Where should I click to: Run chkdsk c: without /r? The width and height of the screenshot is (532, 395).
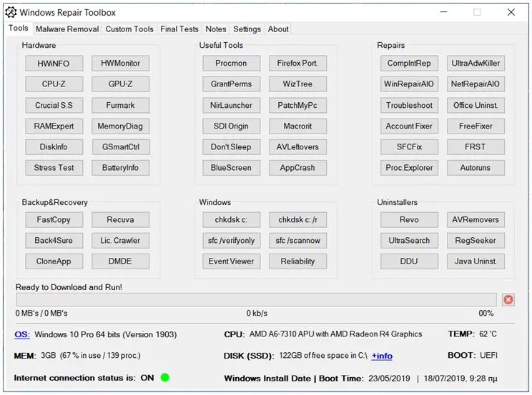click(232, 220)
